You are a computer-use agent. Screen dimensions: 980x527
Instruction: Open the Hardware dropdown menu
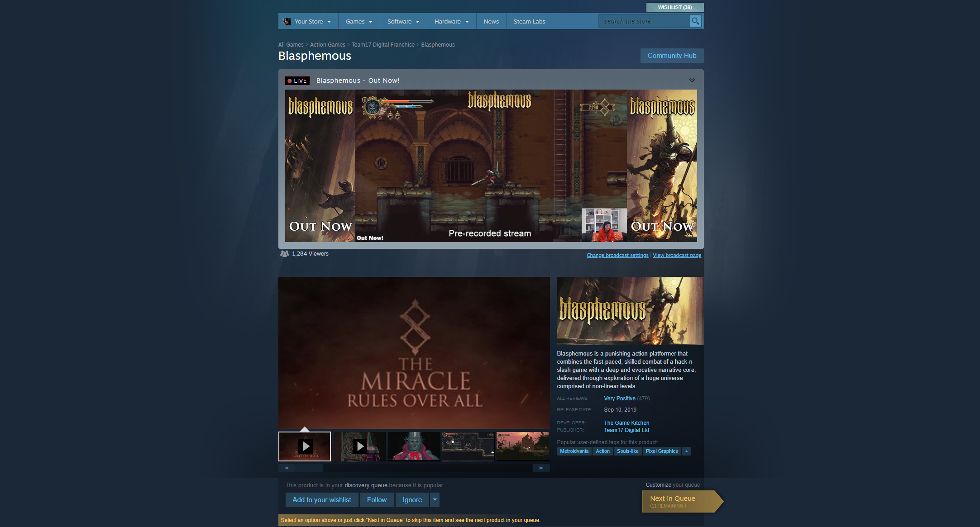point(451,22)
